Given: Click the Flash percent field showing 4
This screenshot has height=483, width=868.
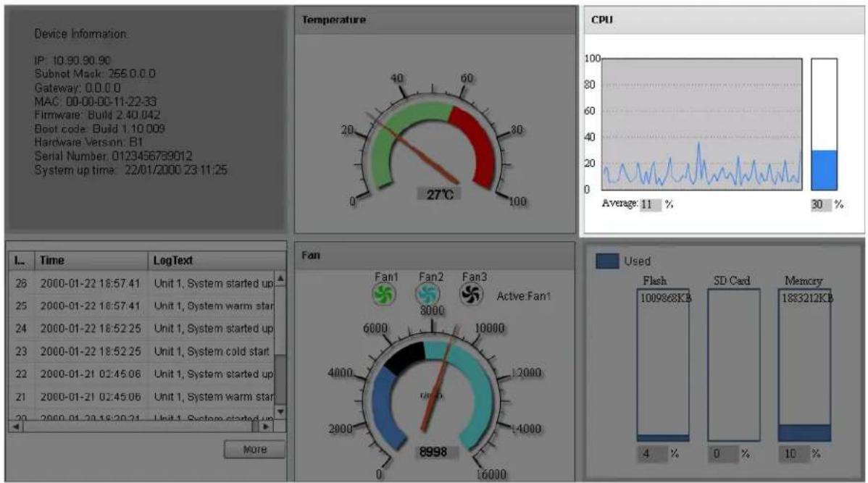Looking at the screenshot, I should pyautogui.click(x=652, y=454).
